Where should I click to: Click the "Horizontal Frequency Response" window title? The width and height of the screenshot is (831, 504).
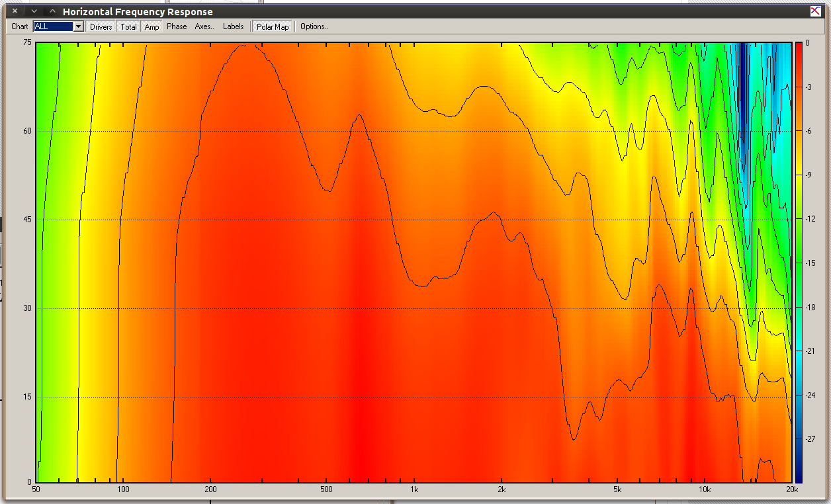click(x=138, y=12)
